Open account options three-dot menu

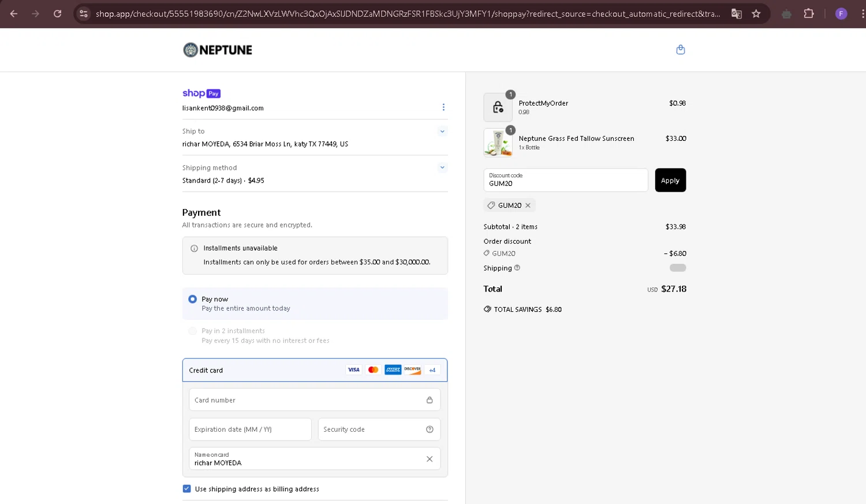[443, 107]
